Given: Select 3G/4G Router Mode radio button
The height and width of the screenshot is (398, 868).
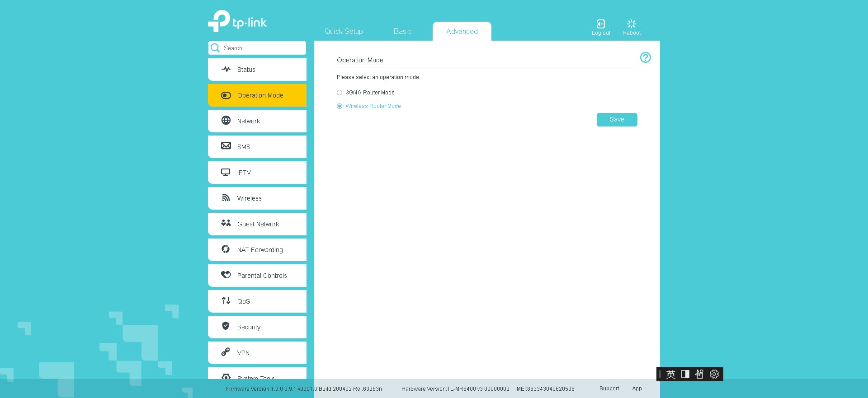Looking at the screenshot, I should pos(340,93).
